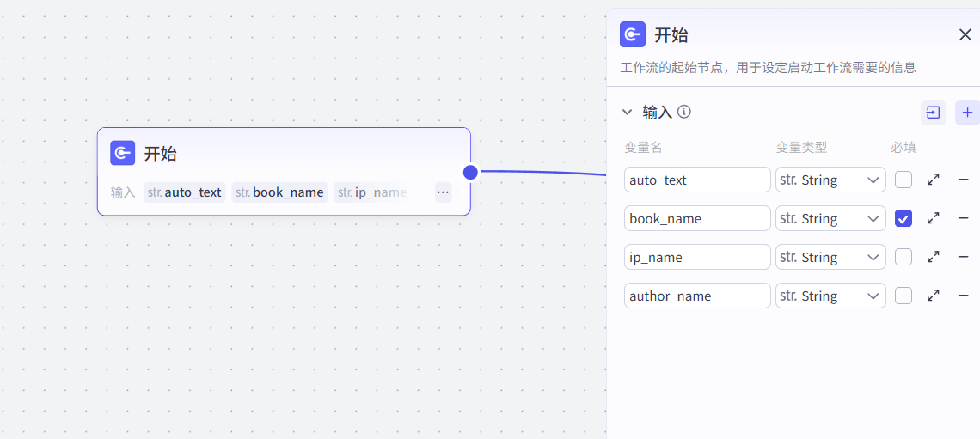Open variable type dropdown for ip_name
This screenshot has height=439, width=980.
[830, 257]
